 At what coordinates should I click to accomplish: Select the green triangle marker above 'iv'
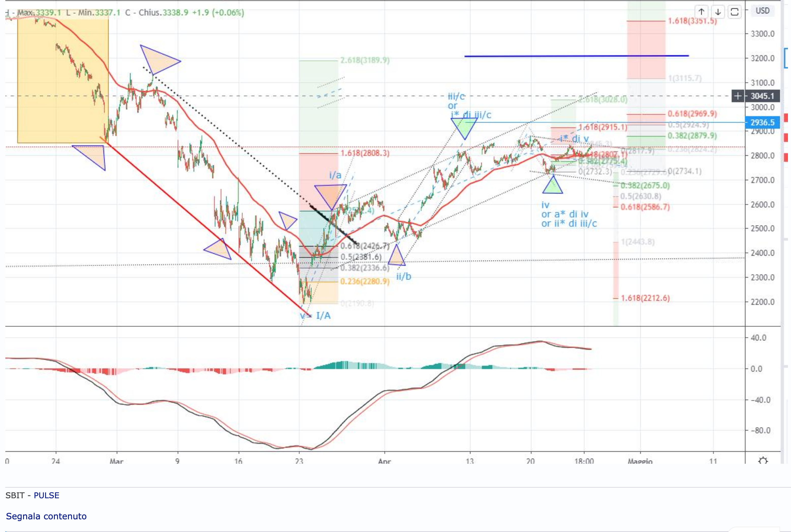[x=553, y=185]
